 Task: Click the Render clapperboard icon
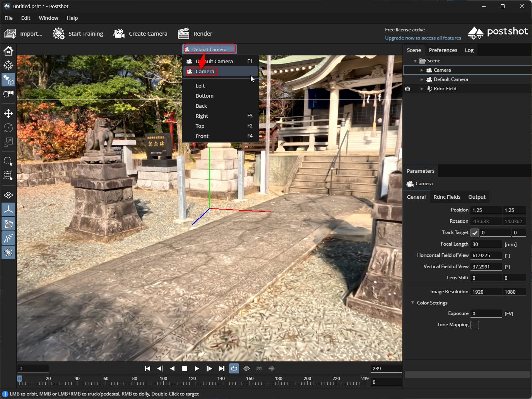coord(183,34)
